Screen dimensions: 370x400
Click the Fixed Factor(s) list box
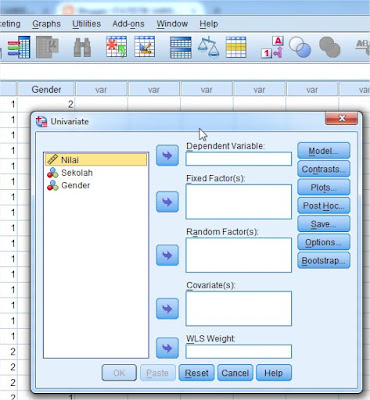pos(239,202)
